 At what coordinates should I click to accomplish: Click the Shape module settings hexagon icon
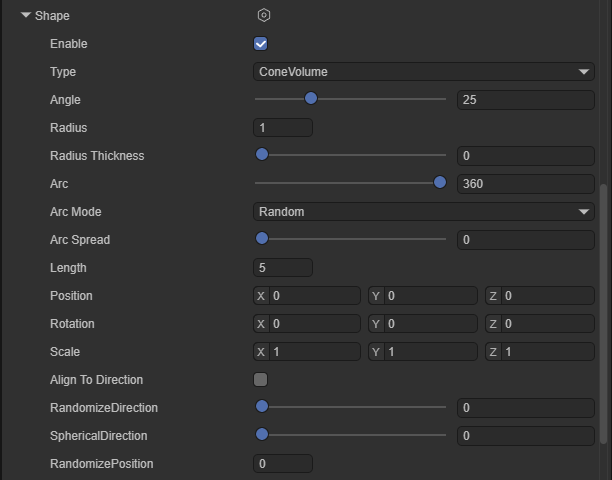point(264,16)
